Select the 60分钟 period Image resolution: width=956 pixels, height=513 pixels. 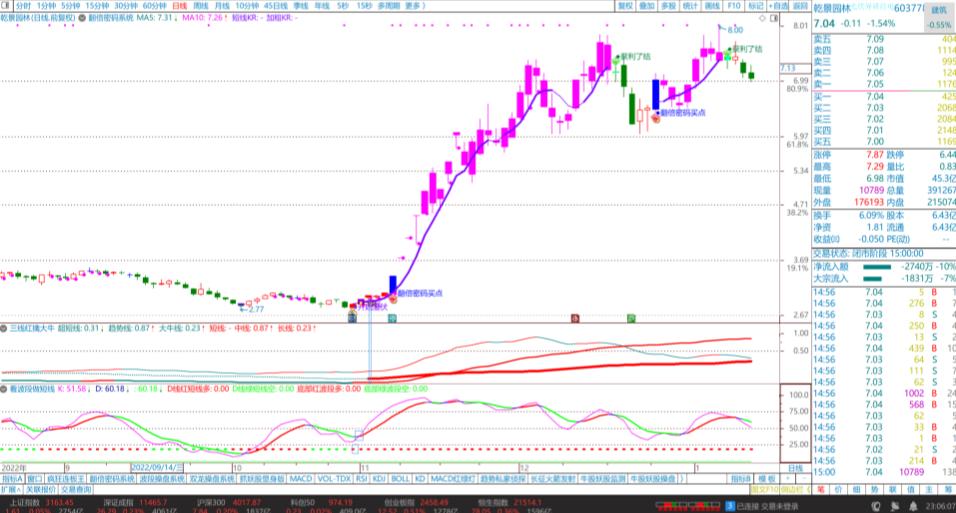point(154,5)
